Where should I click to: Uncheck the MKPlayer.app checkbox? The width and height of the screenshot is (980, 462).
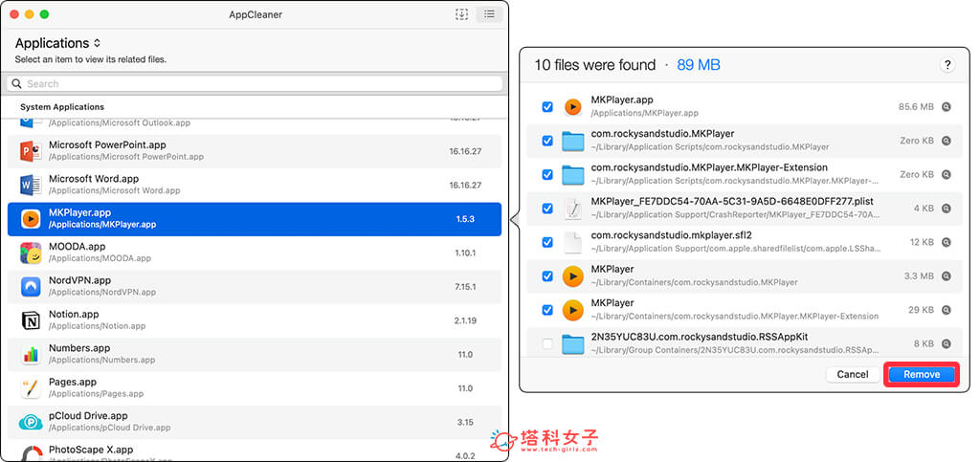tap(547, 107)
